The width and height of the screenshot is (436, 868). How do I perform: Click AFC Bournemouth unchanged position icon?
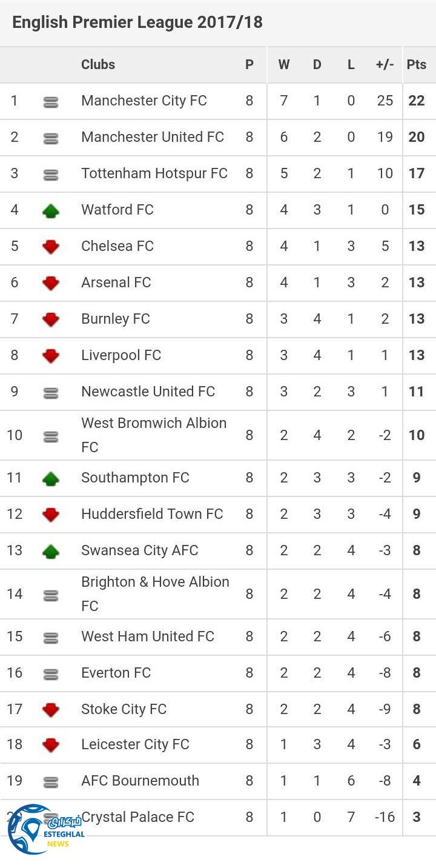click(x=51, y=782)
